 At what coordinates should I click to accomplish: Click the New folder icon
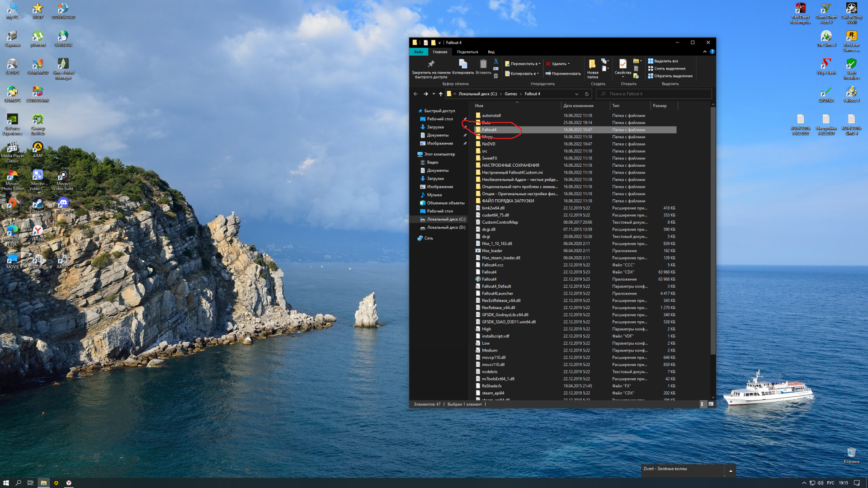click(592, 64)
